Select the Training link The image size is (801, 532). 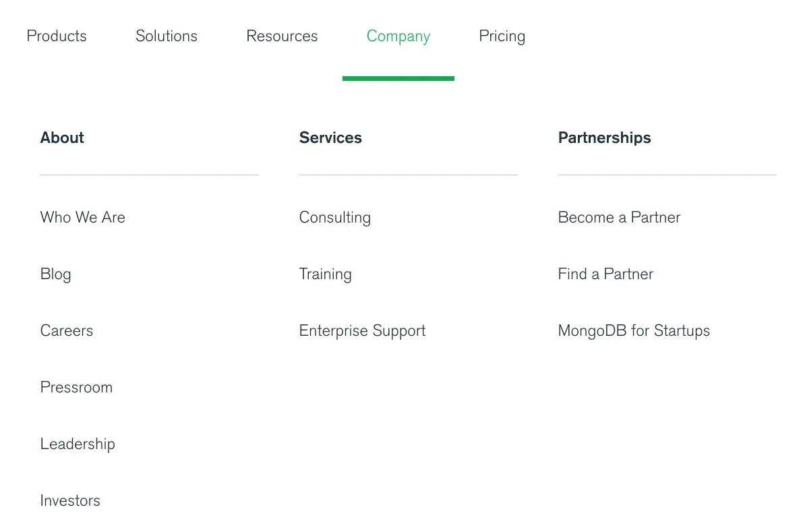pos(326,274)
